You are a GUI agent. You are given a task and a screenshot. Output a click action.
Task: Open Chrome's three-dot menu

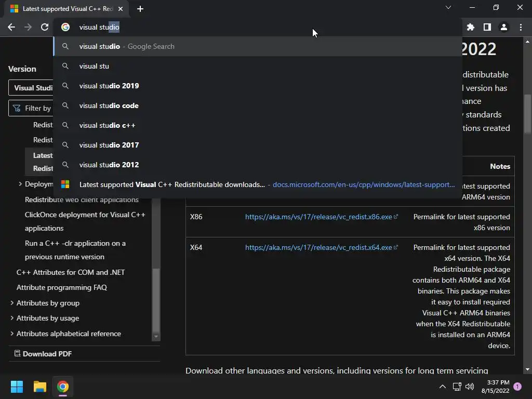click(x=521, y=27)
